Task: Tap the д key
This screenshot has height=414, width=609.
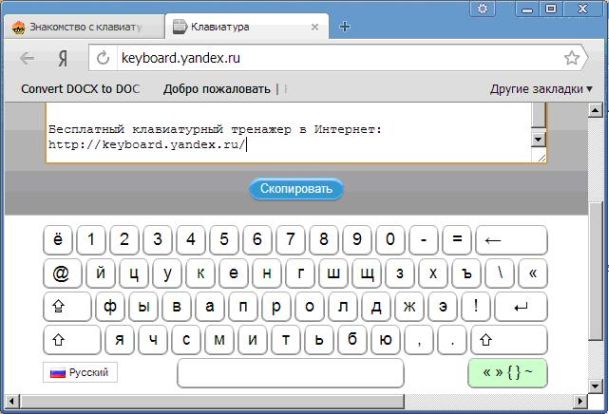Action: [376, 307]
